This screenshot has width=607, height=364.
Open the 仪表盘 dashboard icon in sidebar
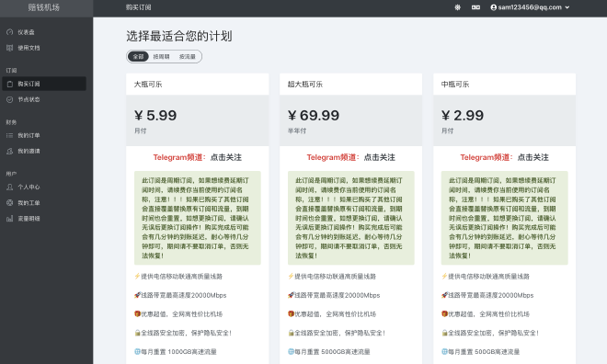click(10, 32)
